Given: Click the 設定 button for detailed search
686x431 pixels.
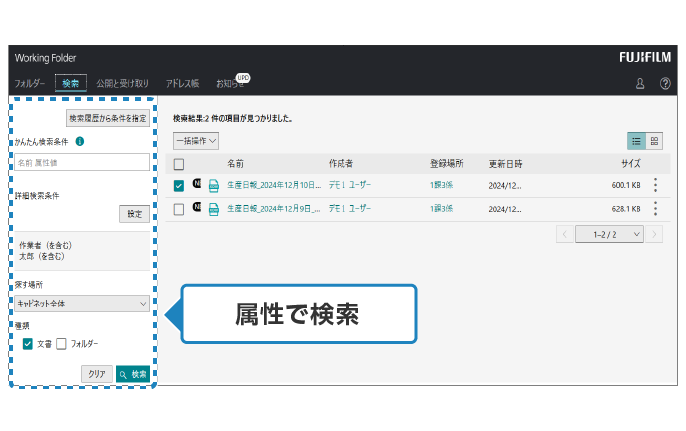Looking at the screenshot, I should [134, 214].
